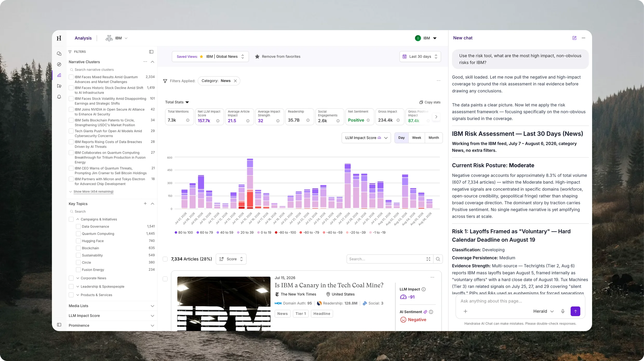Open the bell notifications sidebar icon
The width and height of the screenshot is (644, 361).
pos(59,97)
